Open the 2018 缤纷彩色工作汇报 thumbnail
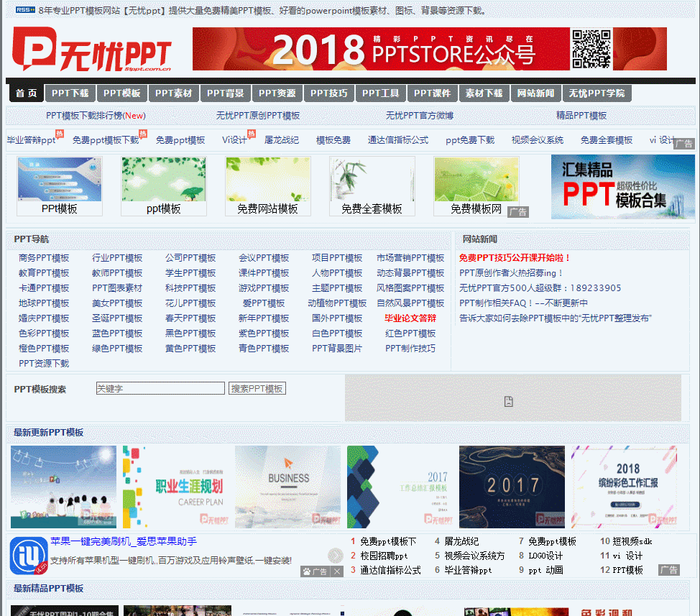700x616 pixels. click(624, 487)
